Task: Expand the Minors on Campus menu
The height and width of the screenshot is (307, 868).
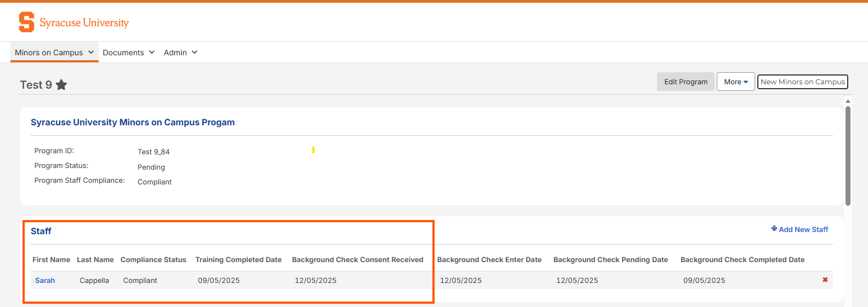Action: 54,53
